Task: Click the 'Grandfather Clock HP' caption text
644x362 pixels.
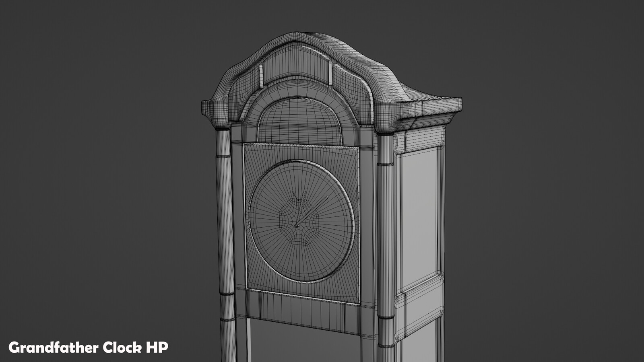Action: pyautogui.click(x=89, y=347)
